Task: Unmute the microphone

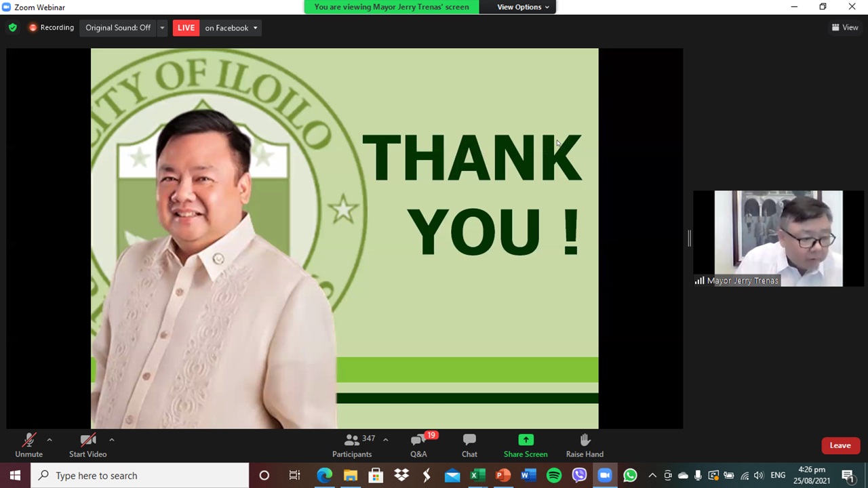Action: pyautogui.click(x=28, y=445)
